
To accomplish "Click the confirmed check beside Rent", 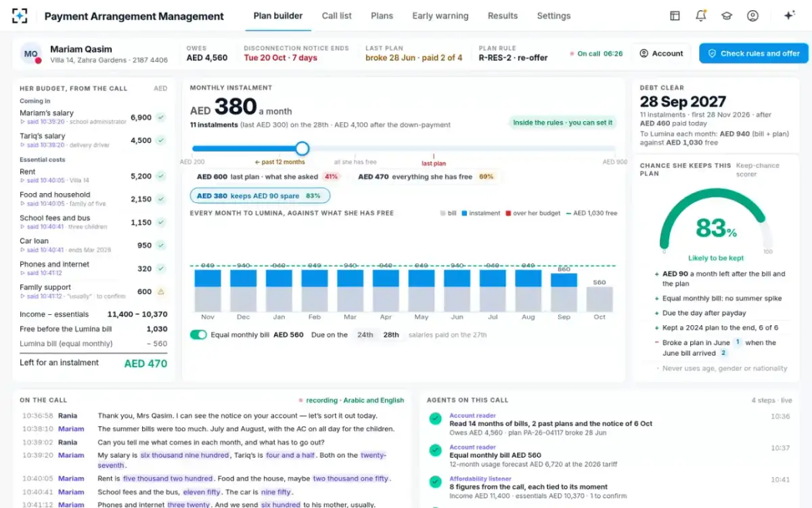I will pyautogui.click(x=160, y=176).
